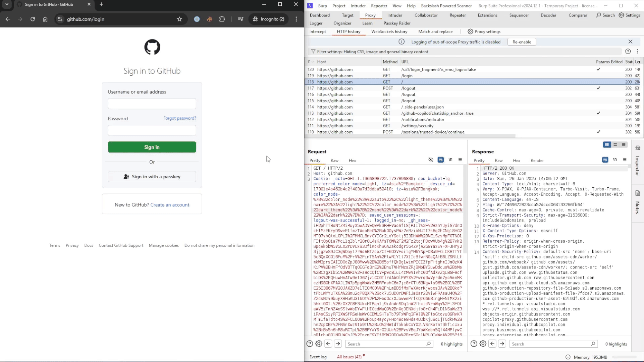The width and height of the screenshot is (644, 362).
Task: Open the Chrome three-dot menu
Action: (296, 19)
